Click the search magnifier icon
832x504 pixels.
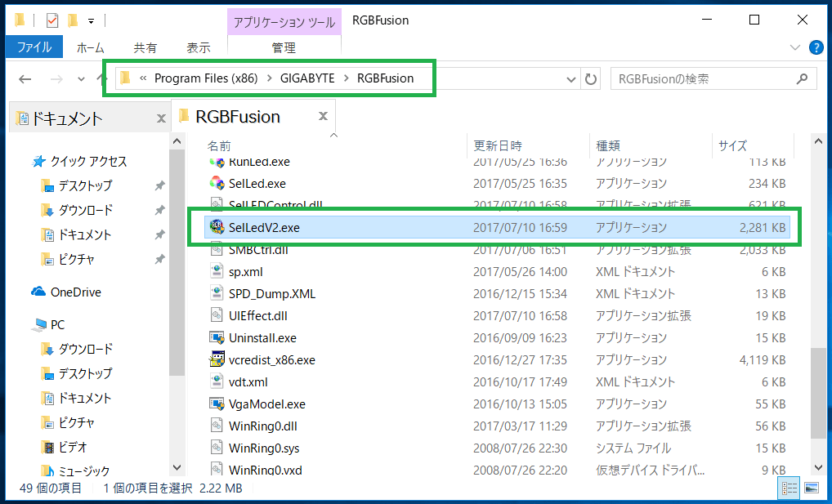(803, 79)
